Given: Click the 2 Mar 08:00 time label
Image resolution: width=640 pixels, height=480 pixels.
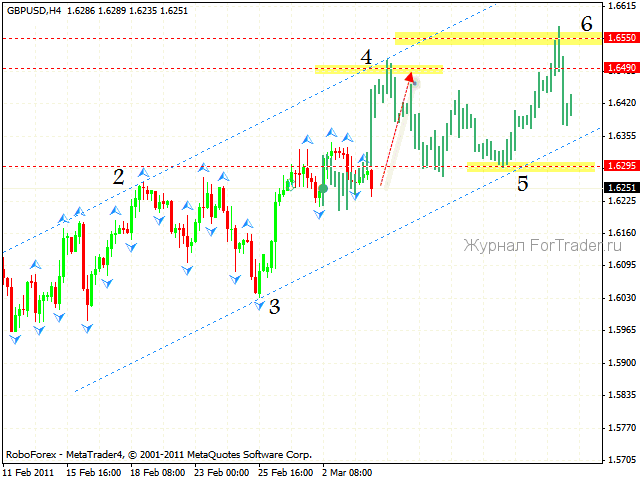Looking at the screenshot, I should coord(350,470).
